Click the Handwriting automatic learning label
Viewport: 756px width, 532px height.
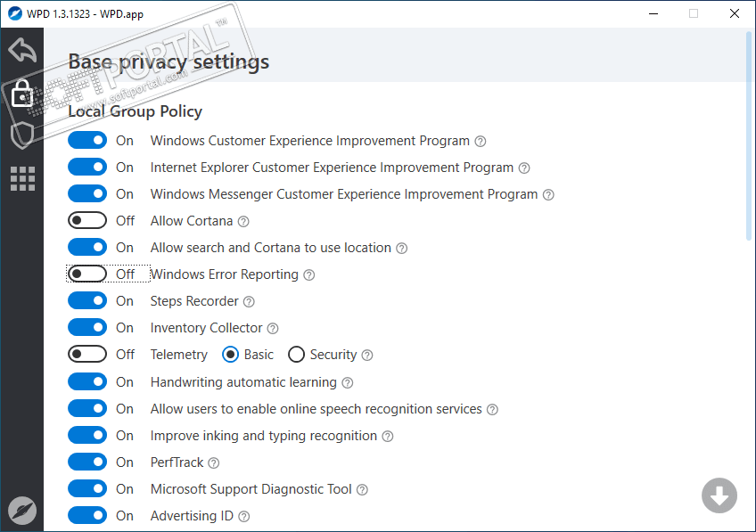coord(243,382)
